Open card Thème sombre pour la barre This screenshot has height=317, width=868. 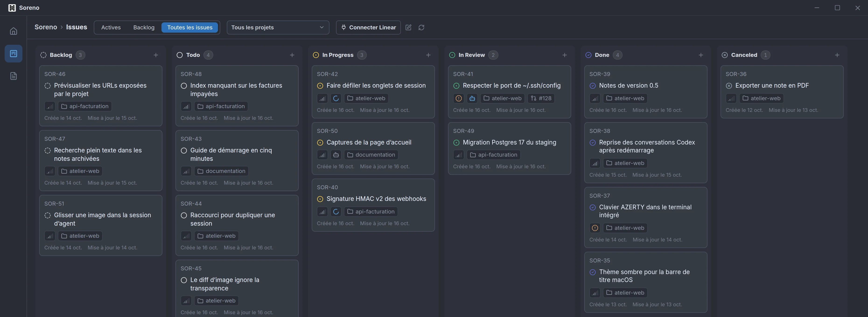(646, 282)
